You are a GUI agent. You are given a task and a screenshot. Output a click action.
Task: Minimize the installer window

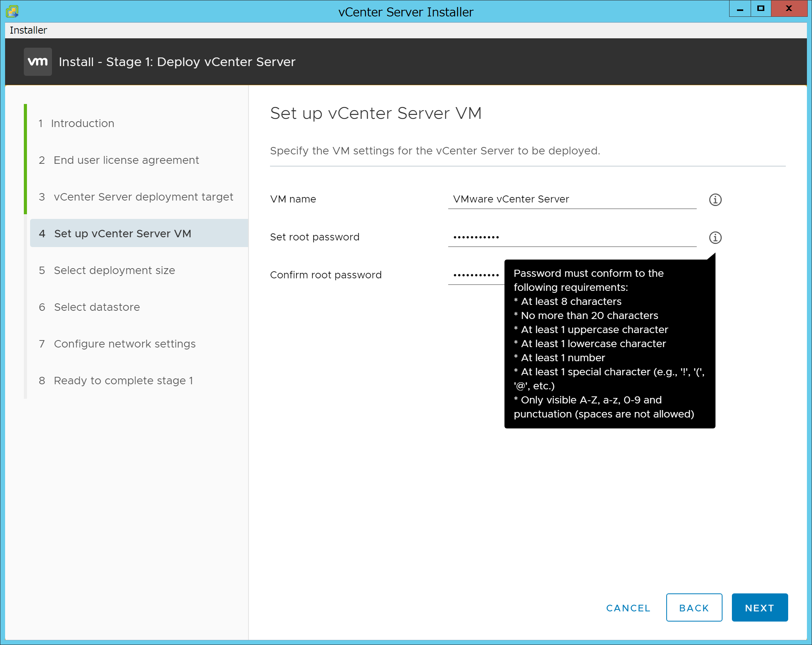[x=740, y=9]
